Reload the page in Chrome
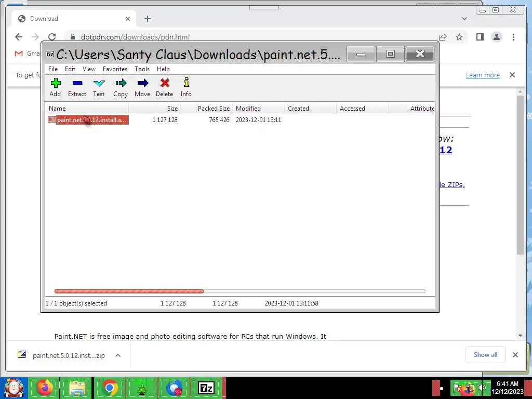Viewport: 532px width, 399px height. click(52, 37)
